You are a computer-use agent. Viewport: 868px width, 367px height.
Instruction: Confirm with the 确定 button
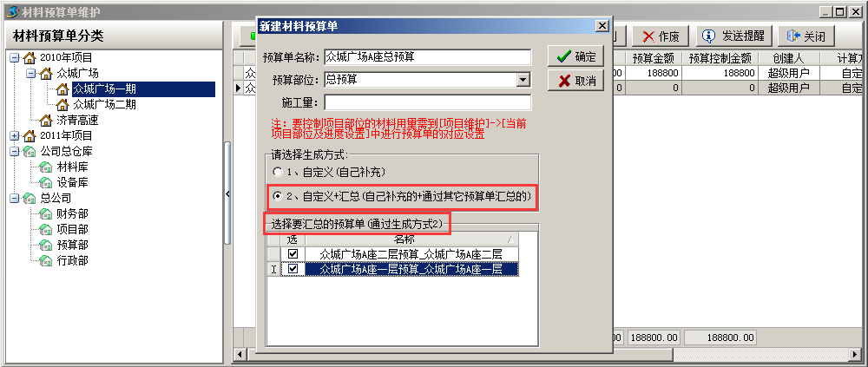pyautogui.click(x=575, y=56)
